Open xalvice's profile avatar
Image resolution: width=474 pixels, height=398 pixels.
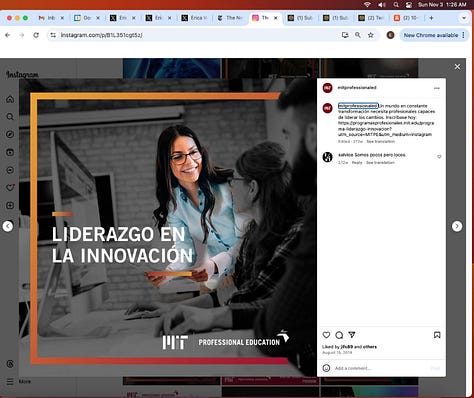[x=328, y=157]
